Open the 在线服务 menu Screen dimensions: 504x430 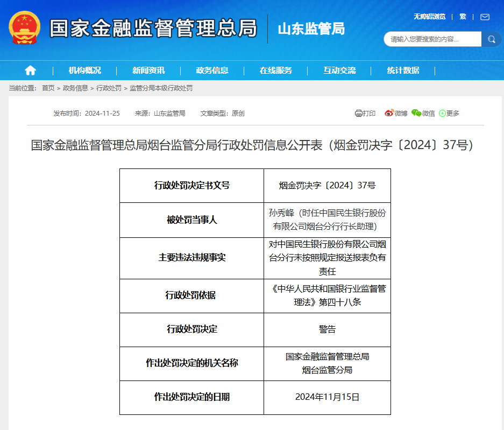pyautogui.click(x=276, y=70)
